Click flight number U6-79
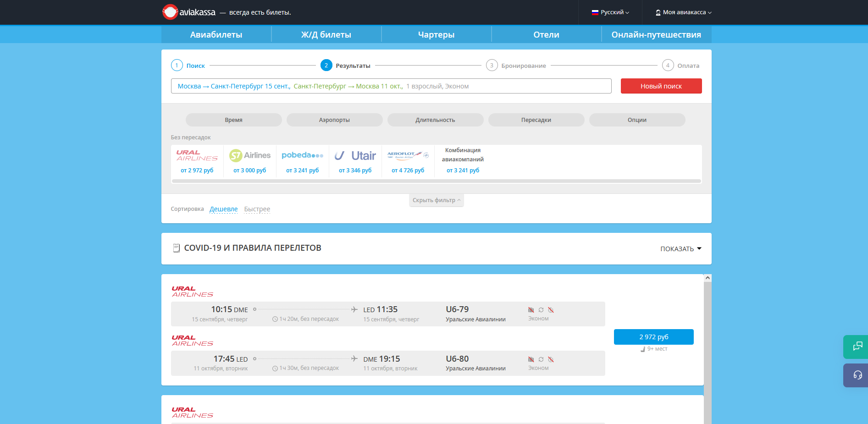This screenshot has height=424, width=868. point(457,309)
